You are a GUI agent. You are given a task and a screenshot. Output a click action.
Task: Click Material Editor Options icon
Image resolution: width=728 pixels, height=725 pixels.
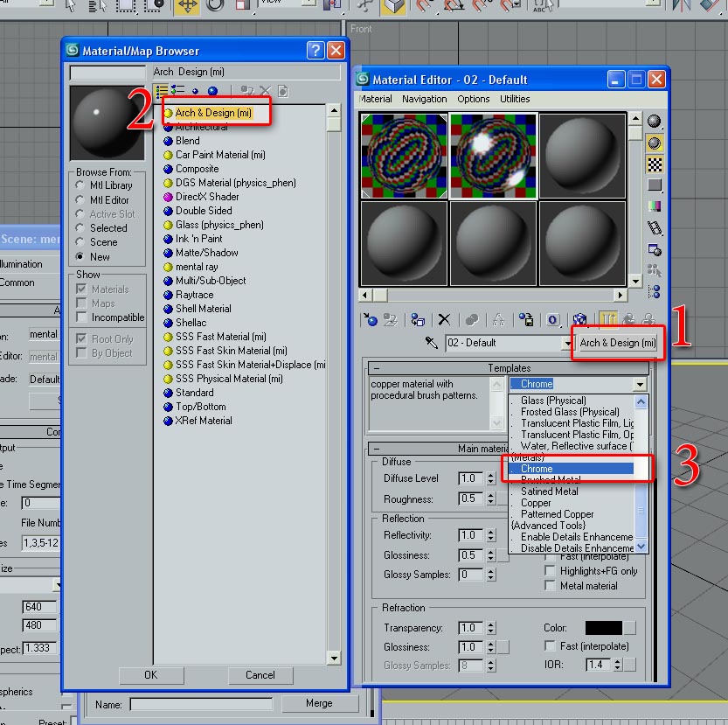(655, 249)
